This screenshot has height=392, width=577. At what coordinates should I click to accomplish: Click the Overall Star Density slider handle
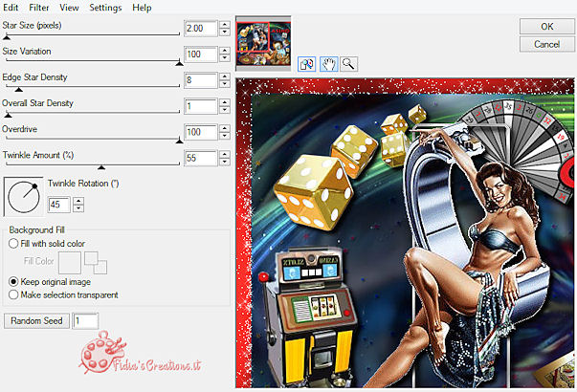click(8, 115)
